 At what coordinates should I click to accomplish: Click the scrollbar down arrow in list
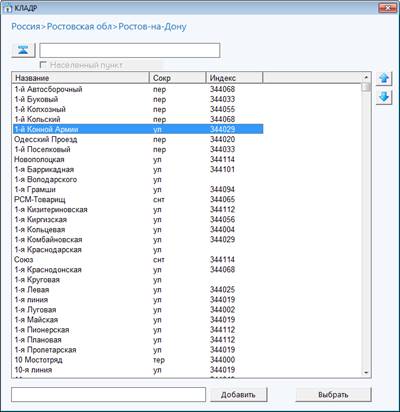tap(366, 372)
